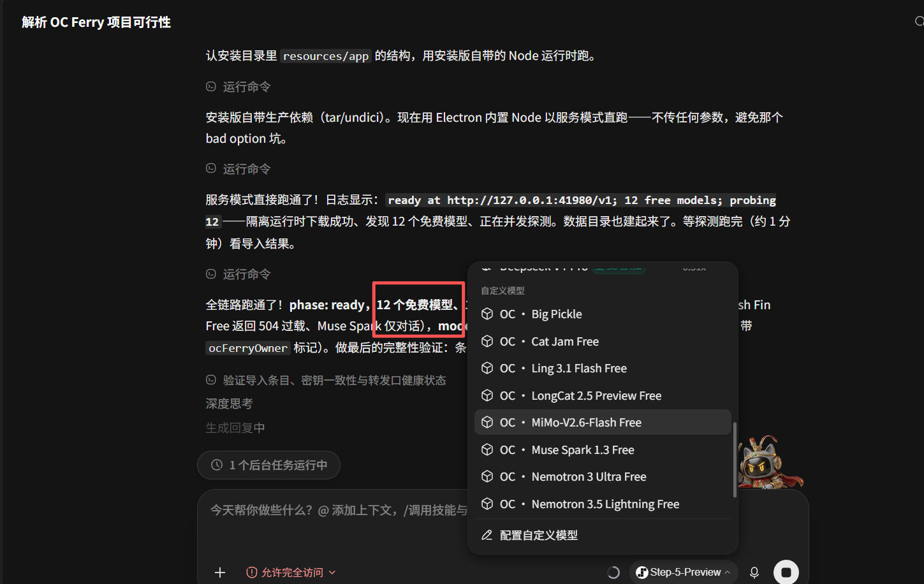Click the model list scrollbar

[x=735, y=460]
